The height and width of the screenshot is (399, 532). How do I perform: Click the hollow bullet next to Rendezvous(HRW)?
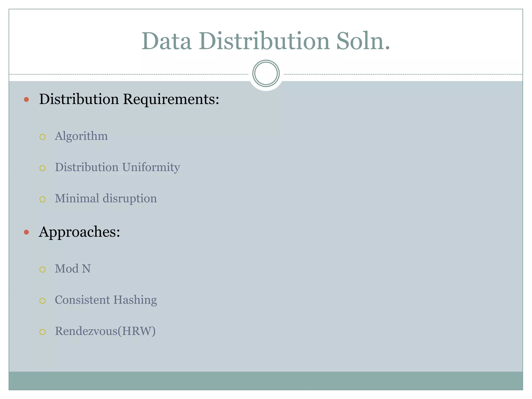[x=43, y=332]
